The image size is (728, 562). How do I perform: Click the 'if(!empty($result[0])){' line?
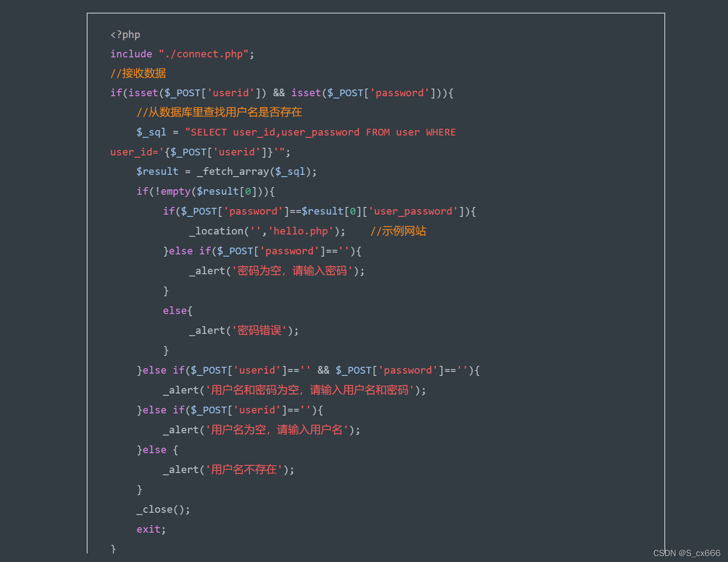[205, 192]
